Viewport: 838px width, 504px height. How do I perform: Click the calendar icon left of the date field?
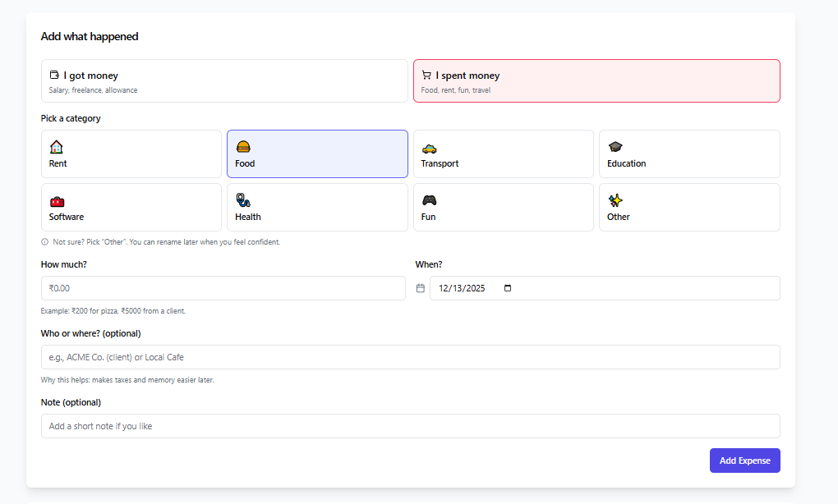tap(420, 288)
